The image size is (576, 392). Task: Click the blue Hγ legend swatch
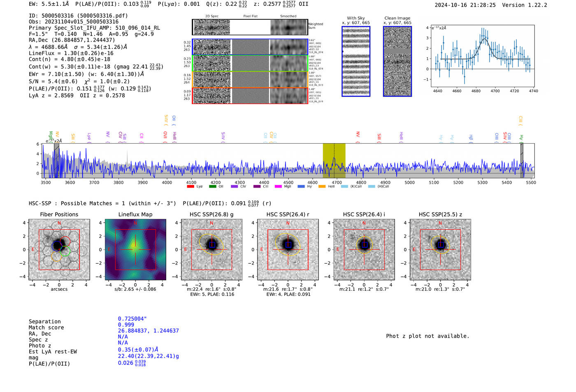[301, 187]
